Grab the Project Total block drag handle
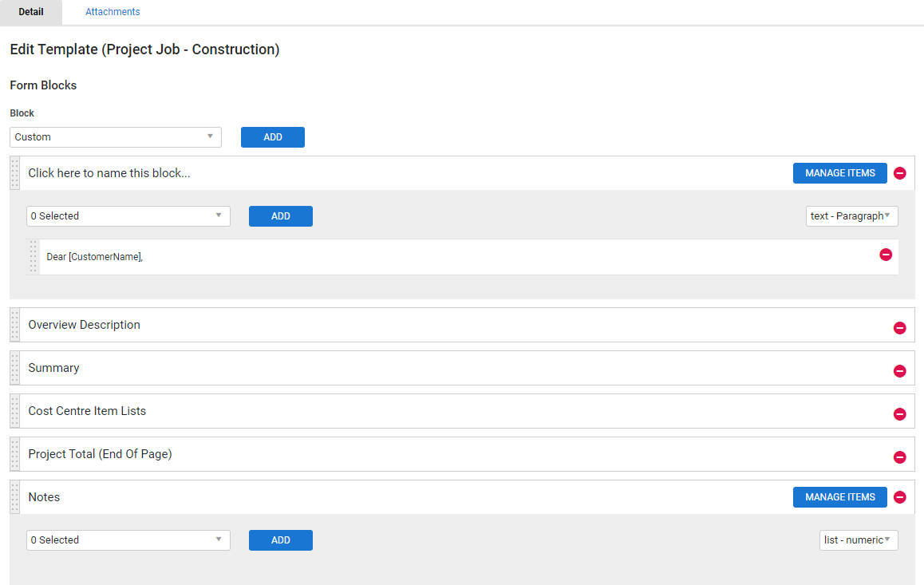Screen dimensions: 924x585 (14, 454)
